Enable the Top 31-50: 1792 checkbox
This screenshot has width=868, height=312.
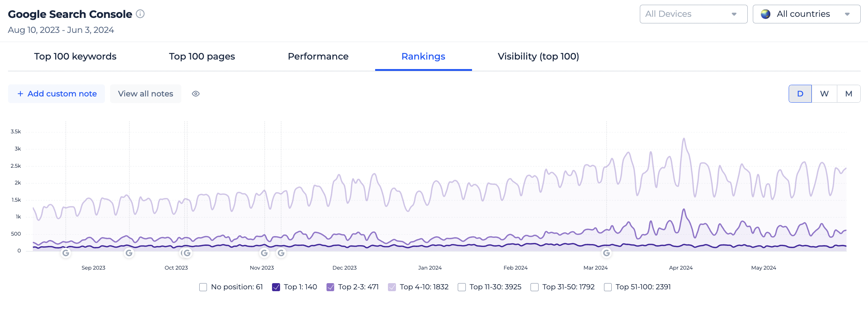[535, 287]
